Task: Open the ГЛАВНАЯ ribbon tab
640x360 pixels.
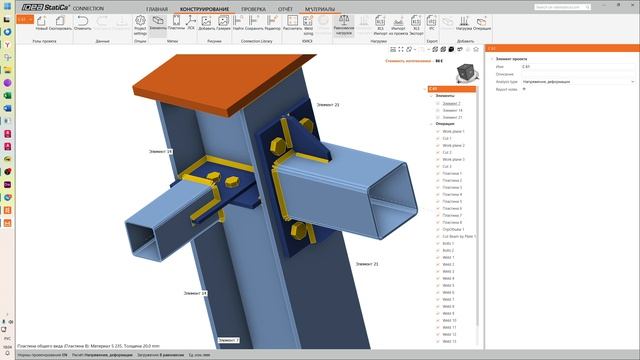Action: 157,9
